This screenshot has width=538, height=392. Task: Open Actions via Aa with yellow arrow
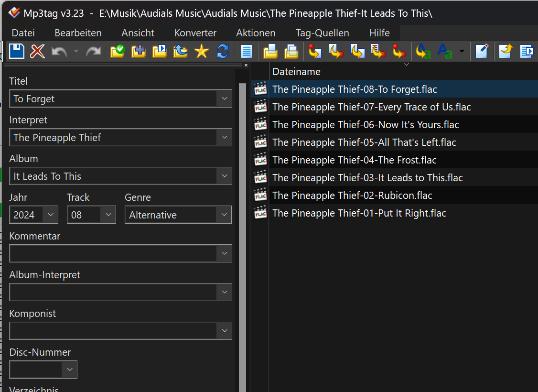[x=423, y=52]
